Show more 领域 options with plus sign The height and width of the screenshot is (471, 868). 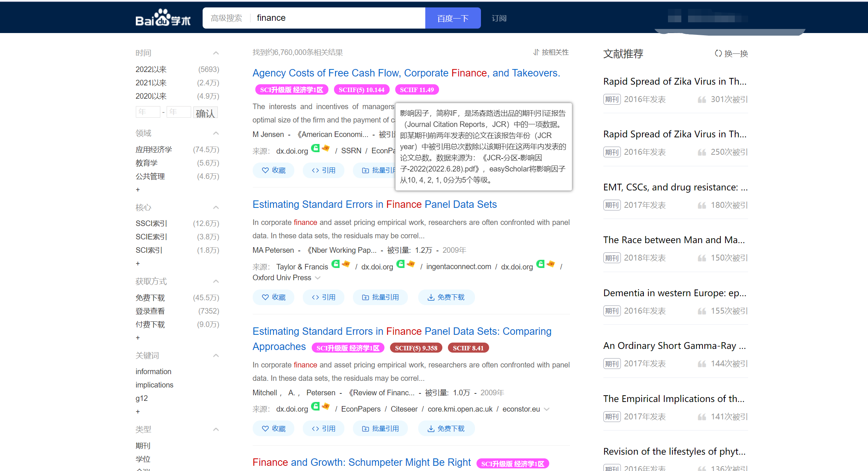tap(138, 190)
